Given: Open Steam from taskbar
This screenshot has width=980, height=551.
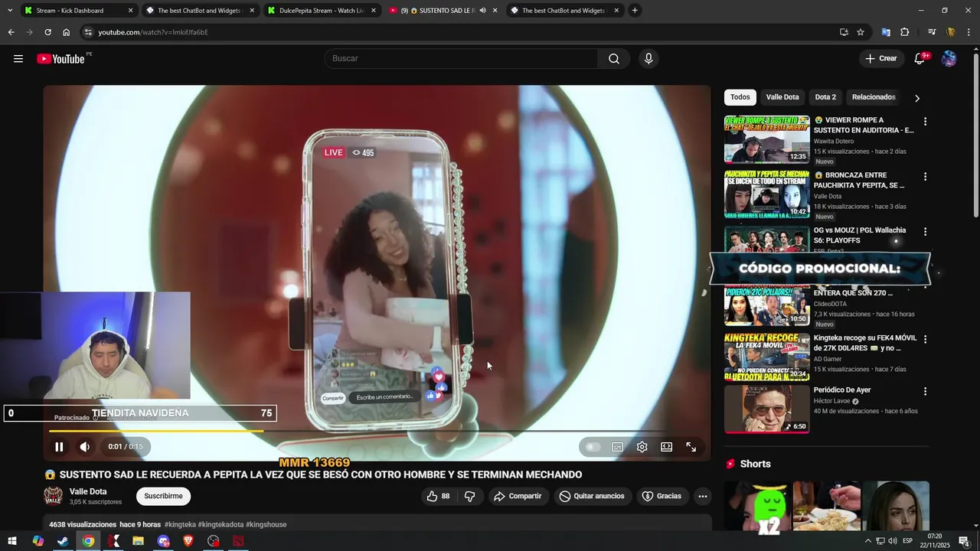Looking at the screenshot, I should 63,541.
